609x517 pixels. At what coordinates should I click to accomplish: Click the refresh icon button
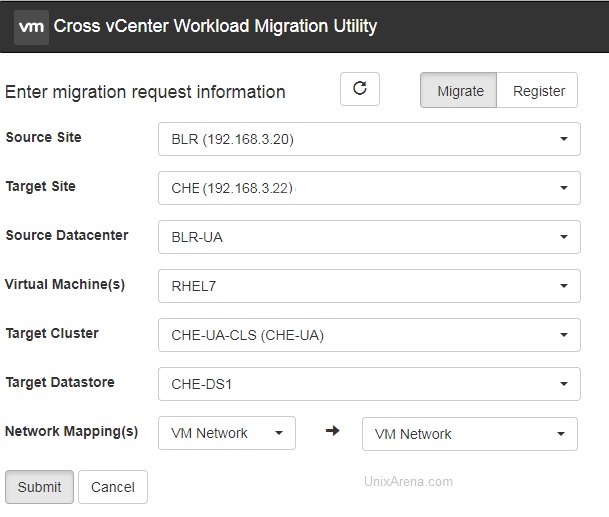pyautogui.click(x=360, y=89)
